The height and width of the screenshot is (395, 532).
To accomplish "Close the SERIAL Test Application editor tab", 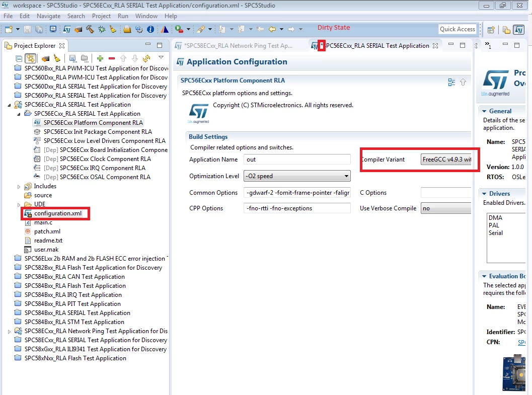I will coord(435,46).
